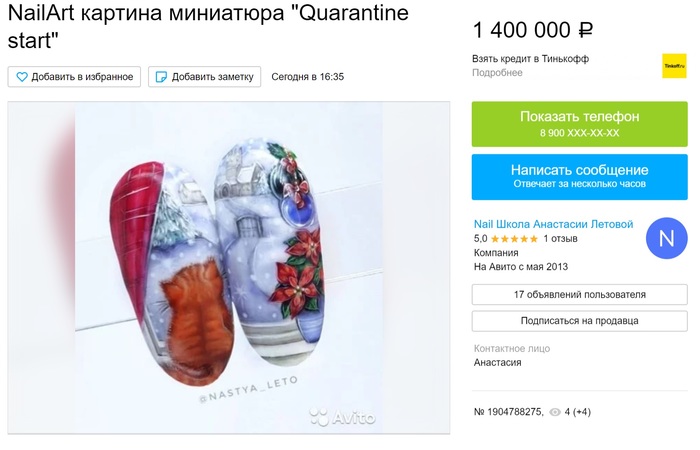Open Взять кредит в Тинькофф offer
The width and height of the screenshot is (700, 450).
coord(530,58)
